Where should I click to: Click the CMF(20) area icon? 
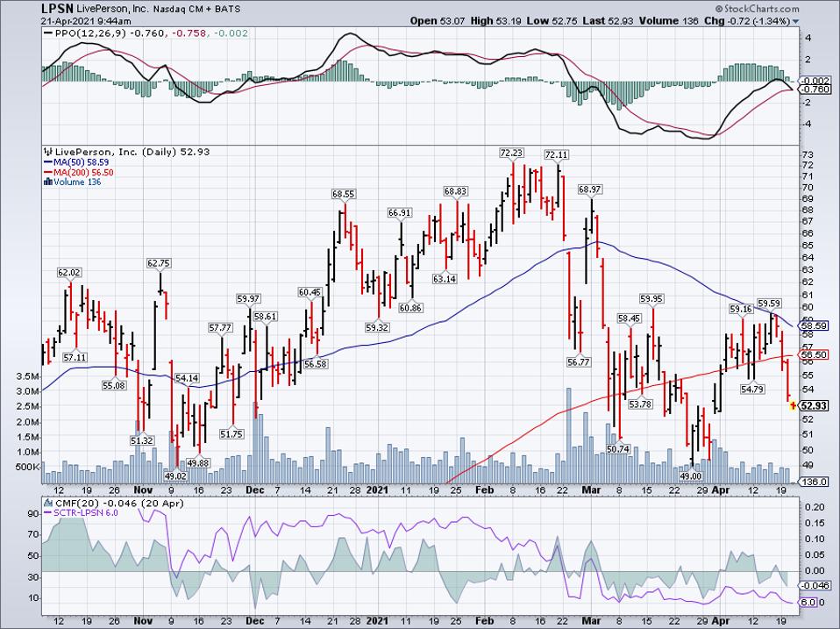tap(48, 503)
